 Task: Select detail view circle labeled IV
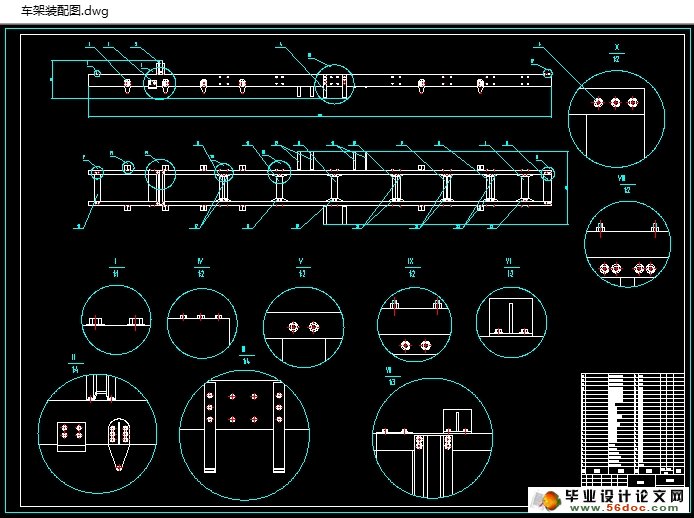click(x=202, y=324)
